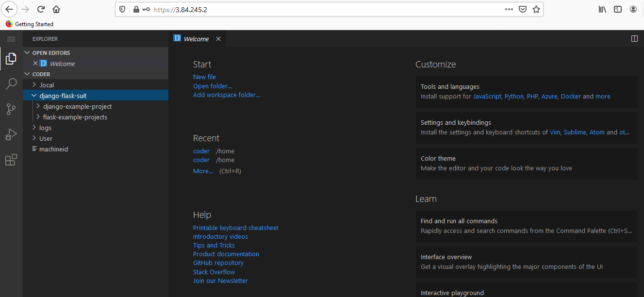This screenshot has width=644, height=297.
Task: Click the browser forward arrow
Action: coord(26,9)
